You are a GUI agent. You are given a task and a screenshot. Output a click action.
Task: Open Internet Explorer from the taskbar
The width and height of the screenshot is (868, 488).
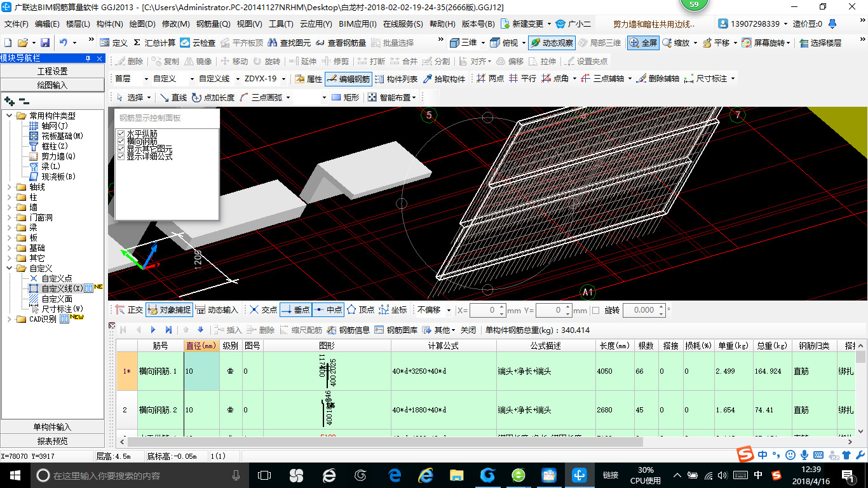coord(425,475)
